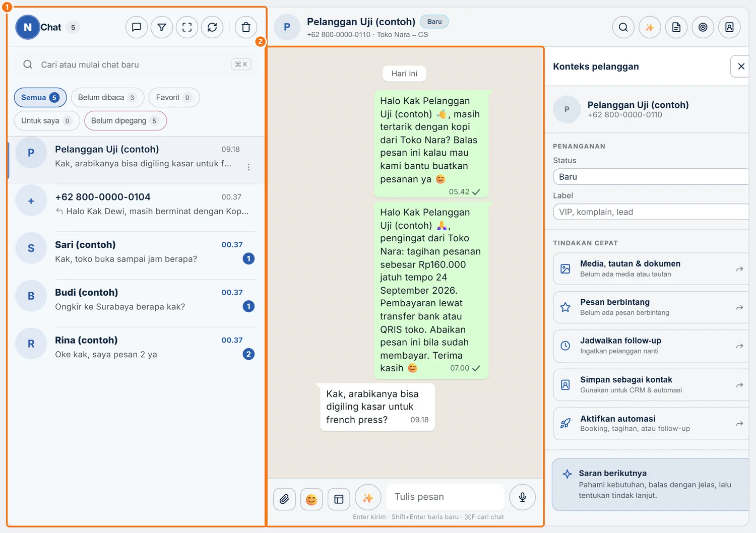Toggle the contact card icon in conversation header
This screenshot has height=533, width=756.
(x=729, y=27)
